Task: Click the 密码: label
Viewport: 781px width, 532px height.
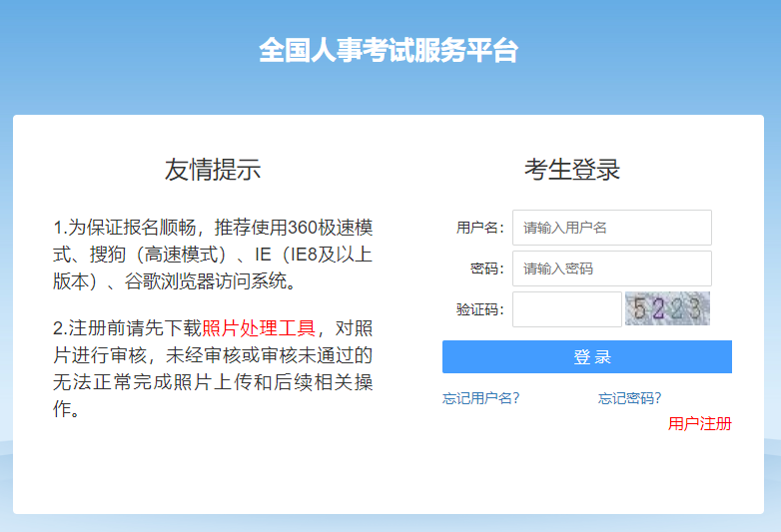Action: coord(487,268)
